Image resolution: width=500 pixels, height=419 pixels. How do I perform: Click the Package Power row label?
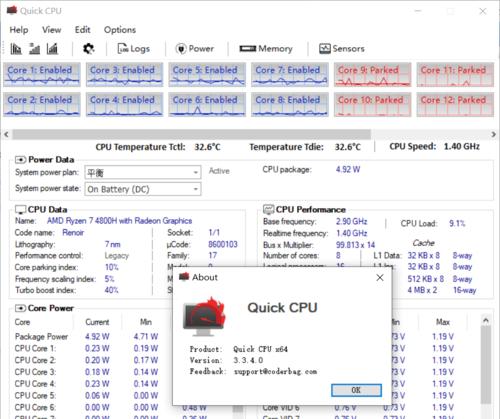[x=41, y=337]
